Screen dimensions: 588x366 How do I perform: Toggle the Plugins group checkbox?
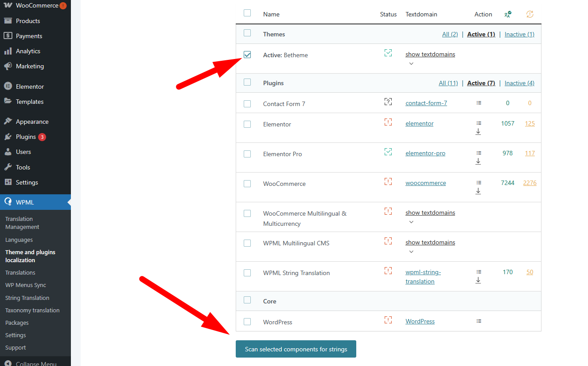247,82
